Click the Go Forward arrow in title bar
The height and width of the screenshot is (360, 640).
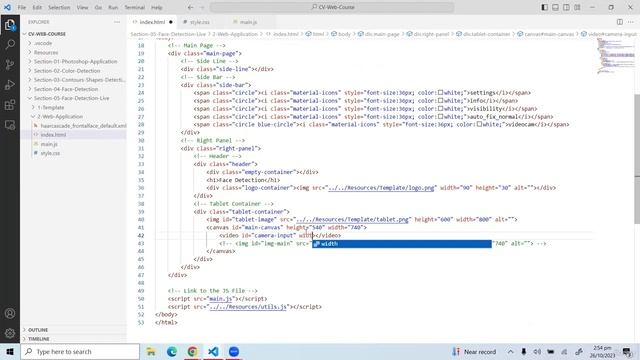pos(202,7)
